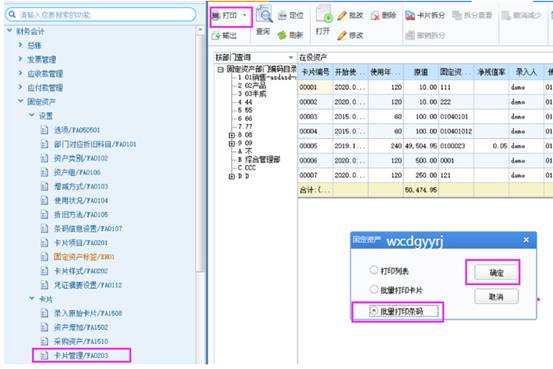Open the dropdown arrow beside 打印
The image size is (553, 369).
245,15
